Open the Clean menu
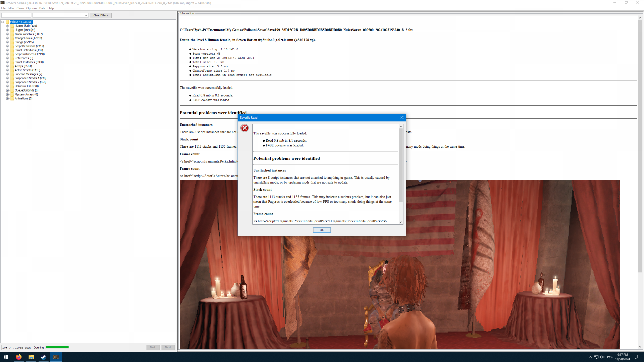The width and height of the screenshot is (644, 362). [20, 8]
